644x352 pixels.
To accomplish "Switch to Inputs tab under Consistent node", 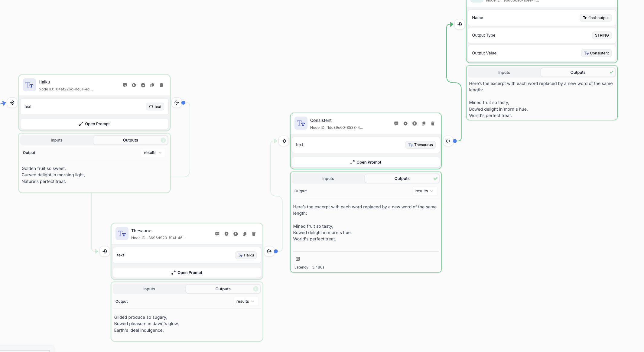I will point(328,179).
